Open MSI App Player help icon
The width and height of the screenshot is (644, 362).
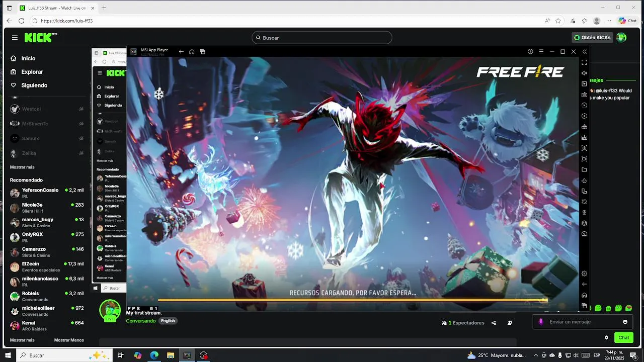click(x=530, y=51)
